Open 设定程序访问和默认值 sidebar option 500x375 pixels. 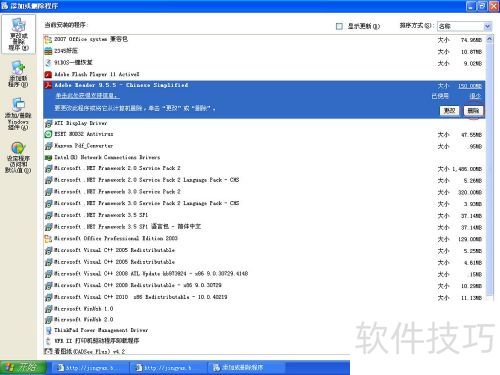(x=18, y=158)
